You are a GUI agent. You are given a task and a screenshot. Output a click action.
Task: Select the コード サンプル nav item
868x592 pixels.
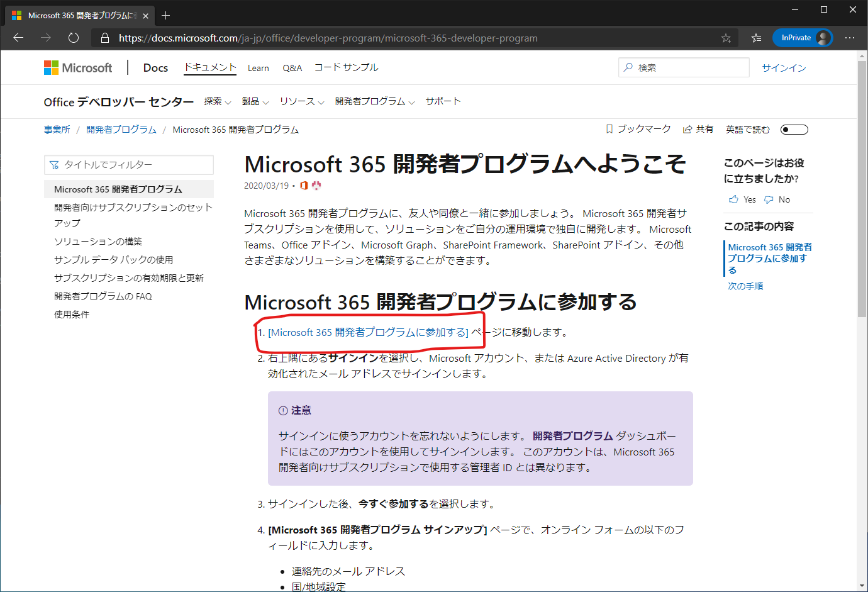347,67
